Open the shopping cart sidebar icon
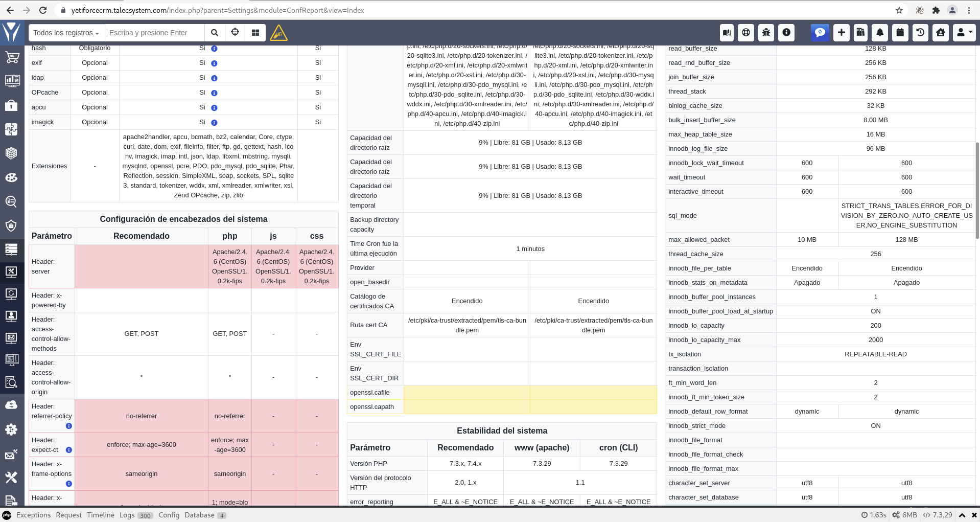 click(x=12, y=58)
